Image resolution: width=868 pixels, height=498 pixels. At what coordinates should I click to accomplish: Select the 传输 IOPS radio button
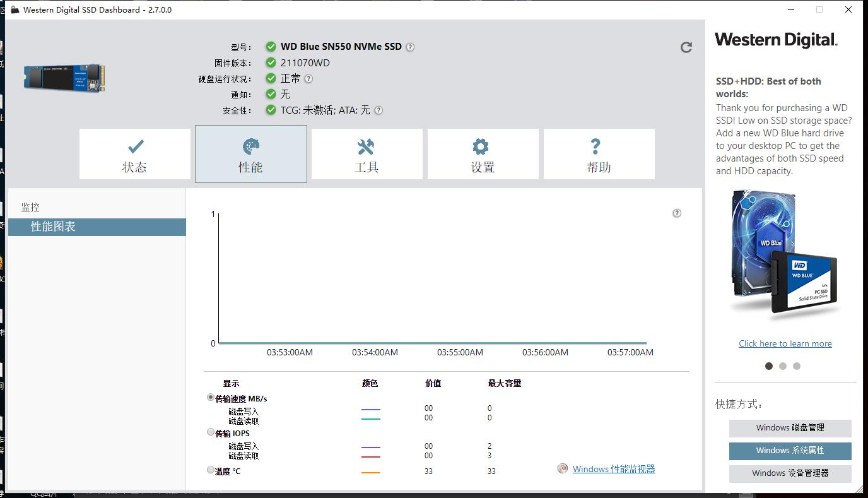pos(210,432)
